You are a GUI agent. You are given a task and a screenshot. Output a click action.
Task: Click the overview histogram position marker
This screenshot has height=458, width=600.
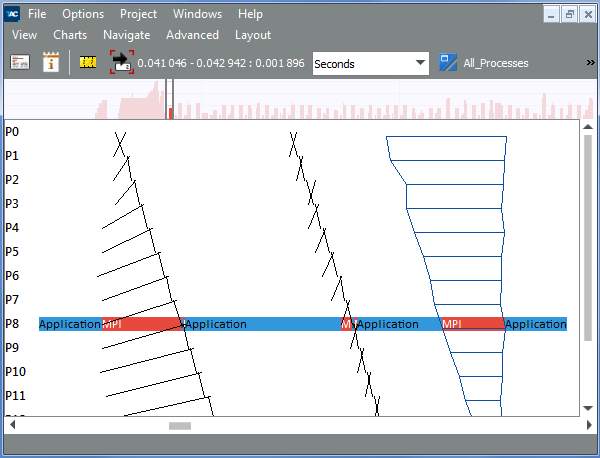[x=170, y=99]
